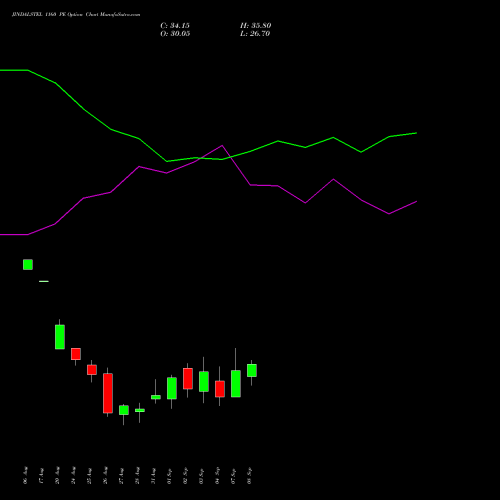Click the 31 Aug date label
This screenshot has height=500, width=500.
[x=154, y=476]
